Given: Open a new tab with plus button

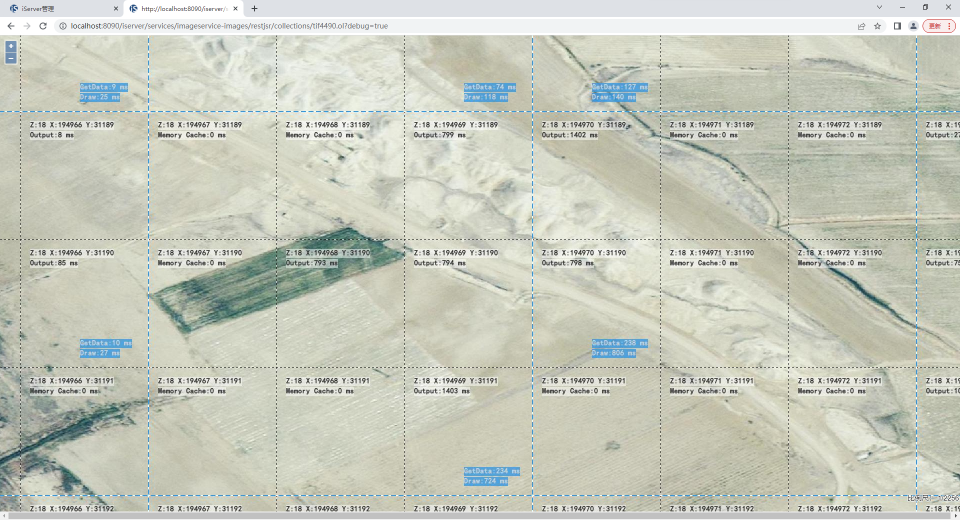Looking at the screenshot, I should [254, 8].
